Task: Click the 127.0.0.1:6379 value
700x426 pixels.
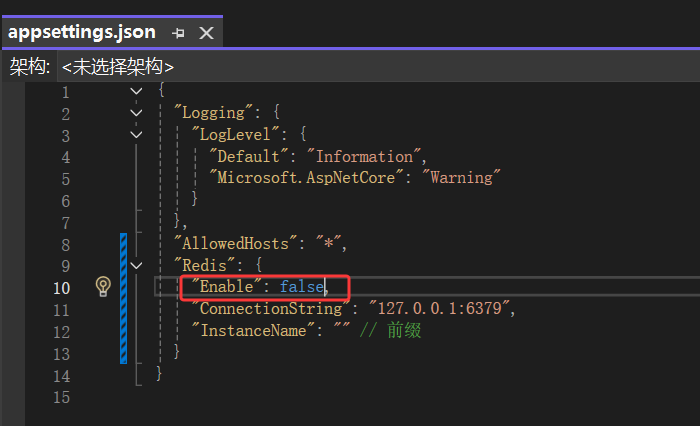Action: point(440,309)
